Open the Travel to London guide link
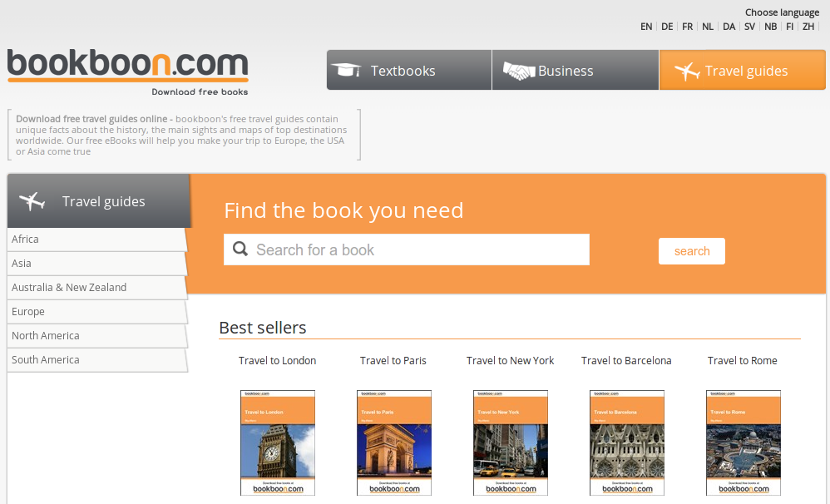This screenshot has width=830, height=504. [x=277, y=360]
